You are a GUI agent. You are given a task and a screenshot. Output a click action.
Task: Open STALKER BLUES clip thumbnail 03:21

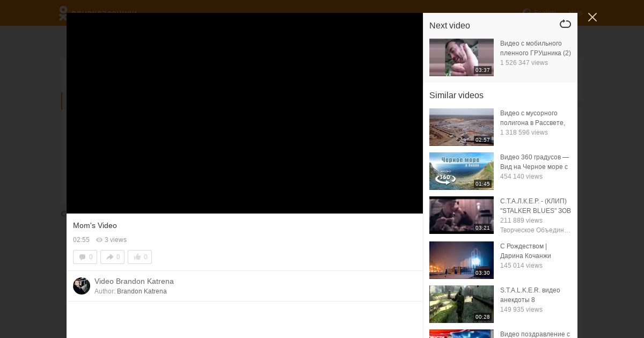point(462,215)
